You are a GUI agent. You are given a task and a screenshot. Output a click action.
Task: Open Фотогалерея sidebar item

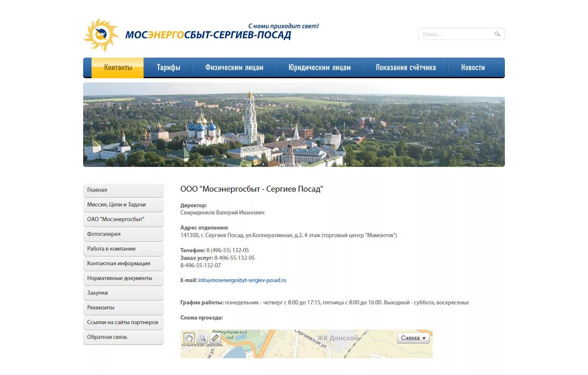point(123,234)
